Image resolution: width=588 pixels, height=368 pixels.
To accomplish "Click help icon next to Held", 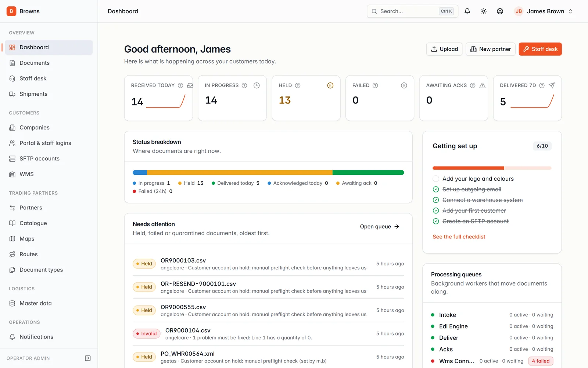I will tap(298, 85).
